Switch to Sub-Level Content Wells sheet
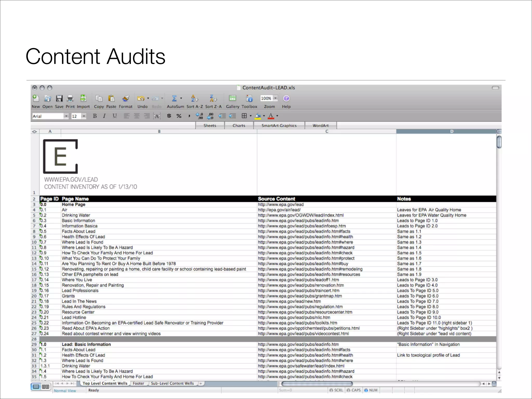The height and width of the screenshot is (399, 532). point(172,383)
